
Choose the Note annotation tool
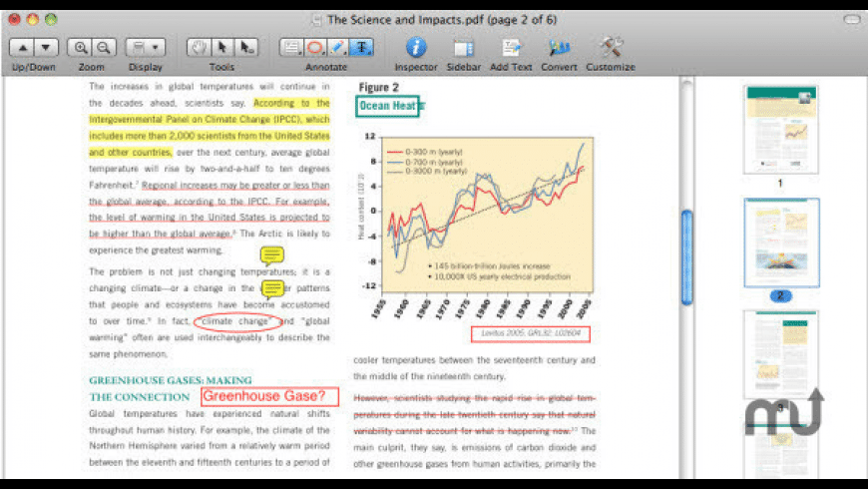[x=291, y=48]
